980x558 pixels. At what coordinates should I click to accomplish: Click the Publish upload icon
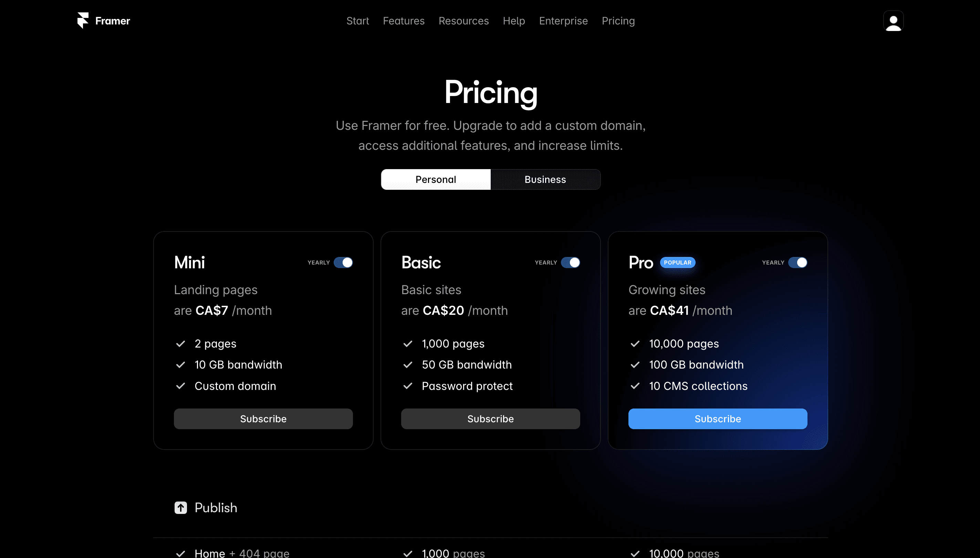coord(180,507)
